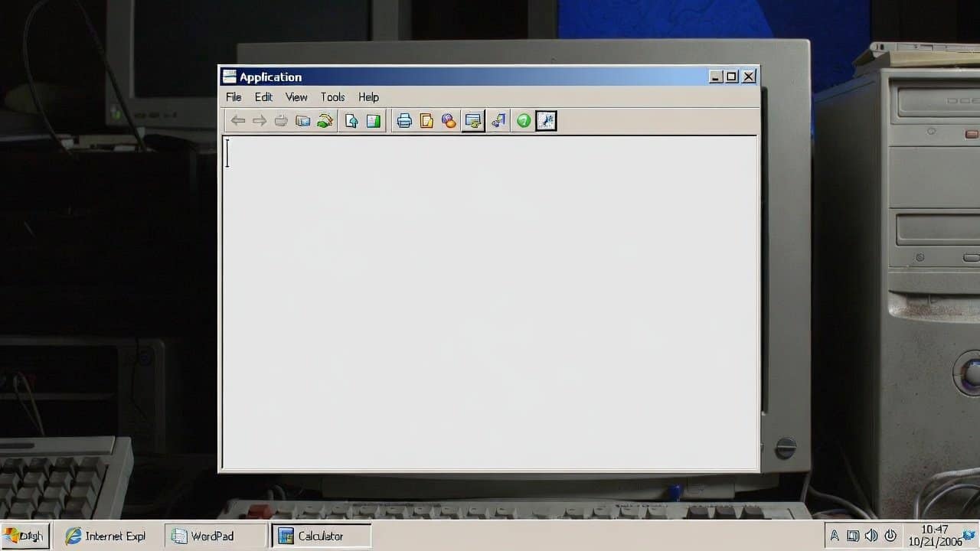
Task: Click the Back navigation arrow
Action: [x=238, y=120]
